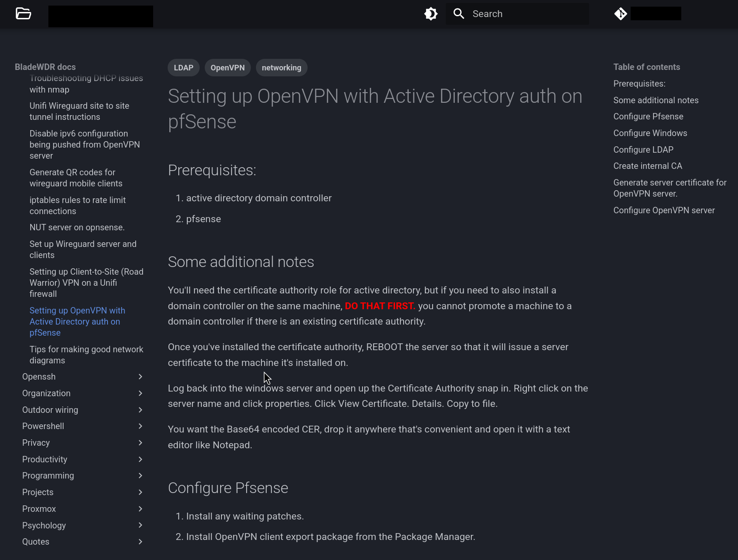Click the folder icon in the header
The height and width of the screenshot is (560, 738).
pos(23,14)
